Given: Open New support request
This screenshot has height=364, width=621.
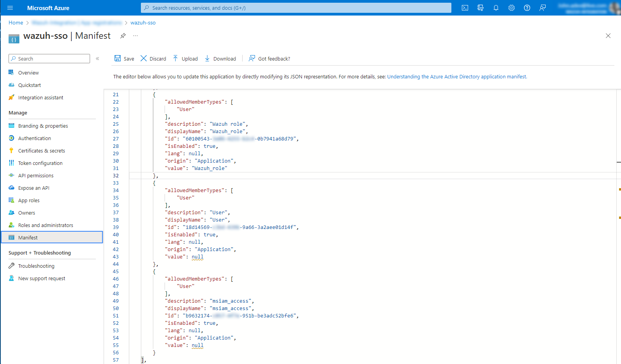Looking at the screenshot, I should coord(42,278).
